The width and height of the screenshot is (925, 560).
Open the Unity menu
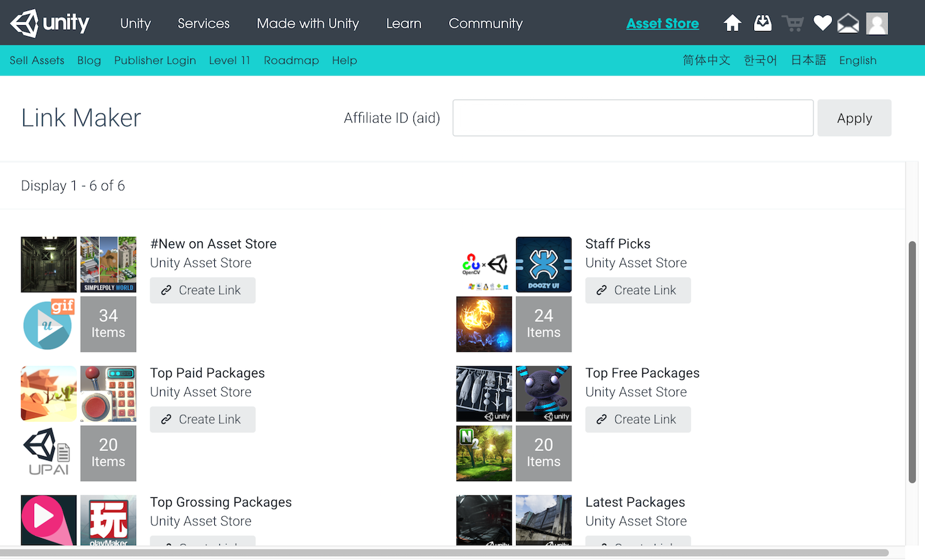click(x=135, y=23)
